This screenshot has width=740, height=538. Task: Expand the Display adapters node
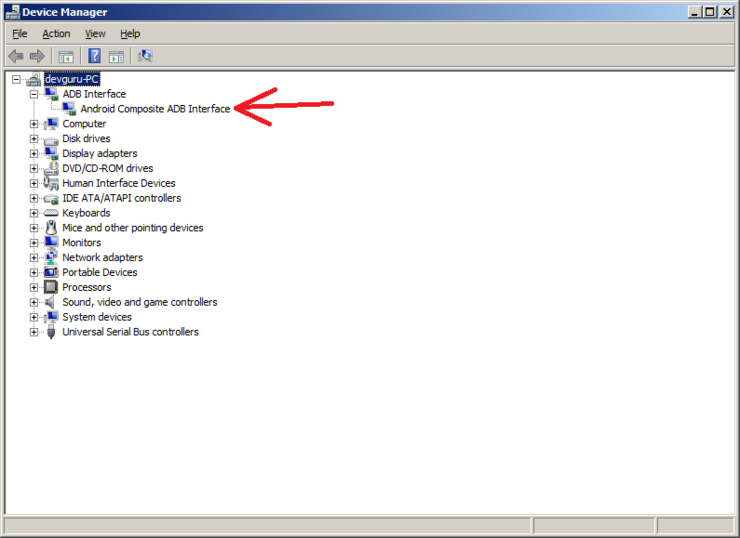34,154
